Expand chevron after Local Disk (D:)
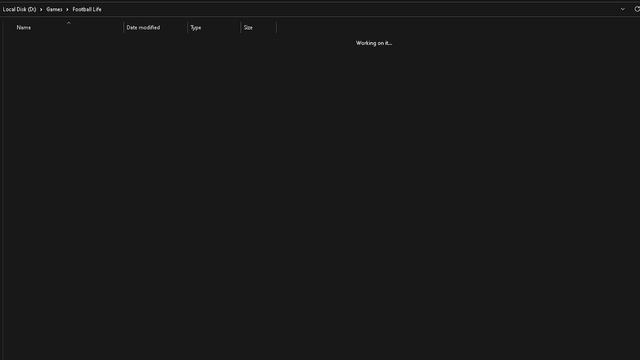The height and width of the screenshot is (360, 640). coord(41,9)
